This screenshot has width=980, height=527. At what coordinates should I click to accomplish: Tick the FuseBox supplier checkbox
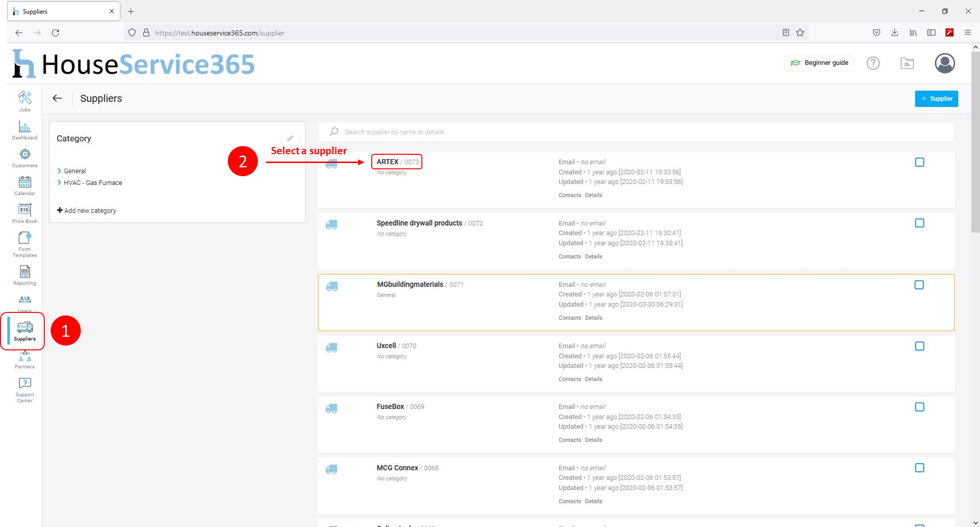click(920, 407)
